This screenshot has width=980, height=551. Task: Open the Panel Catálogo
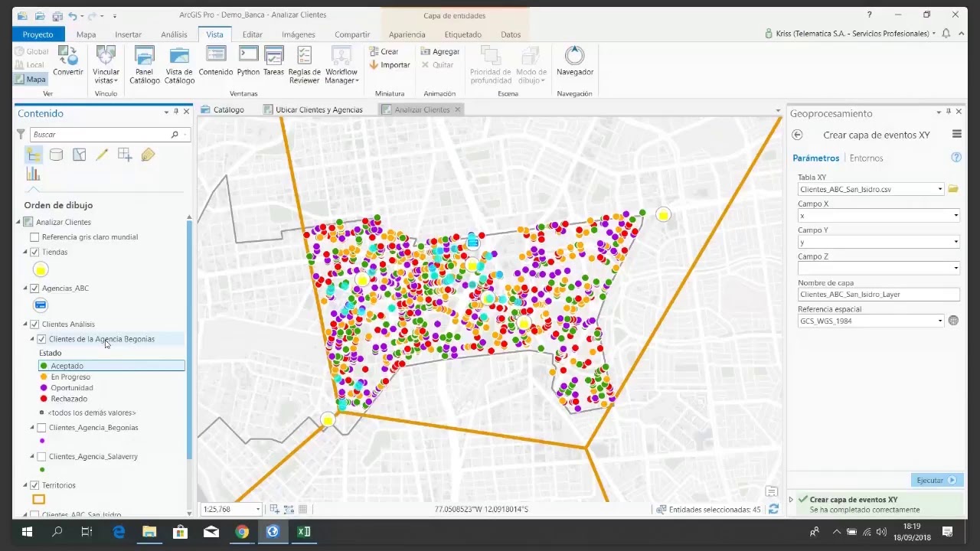tap(144, 64)
